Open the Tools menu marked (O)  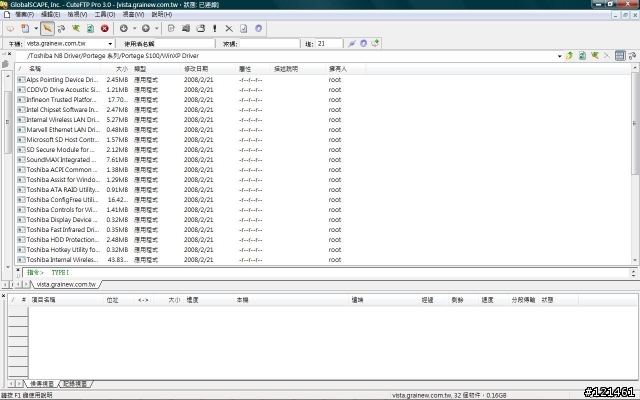[x=105, y=14]
